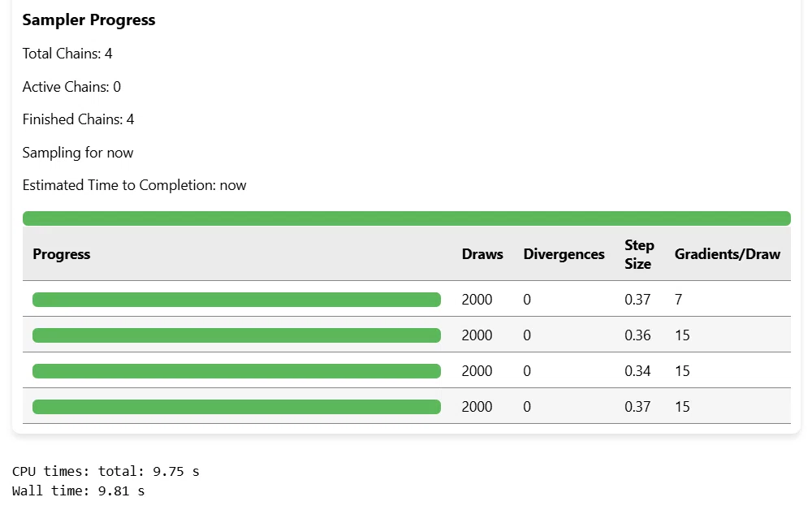The width and height of the screenshot is (812, 510).
Task: Click the Finished Chains: 4 line
Action: point(78,119)
